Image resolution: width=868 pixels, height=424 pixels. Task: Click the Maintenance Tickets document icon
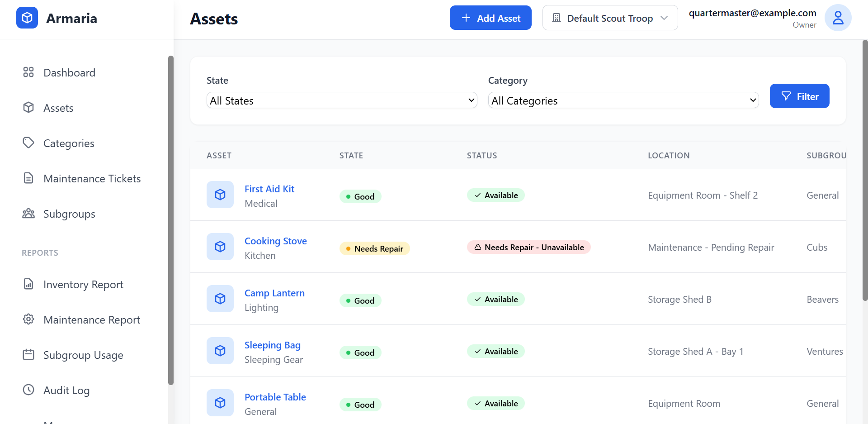tap(28, 178)
